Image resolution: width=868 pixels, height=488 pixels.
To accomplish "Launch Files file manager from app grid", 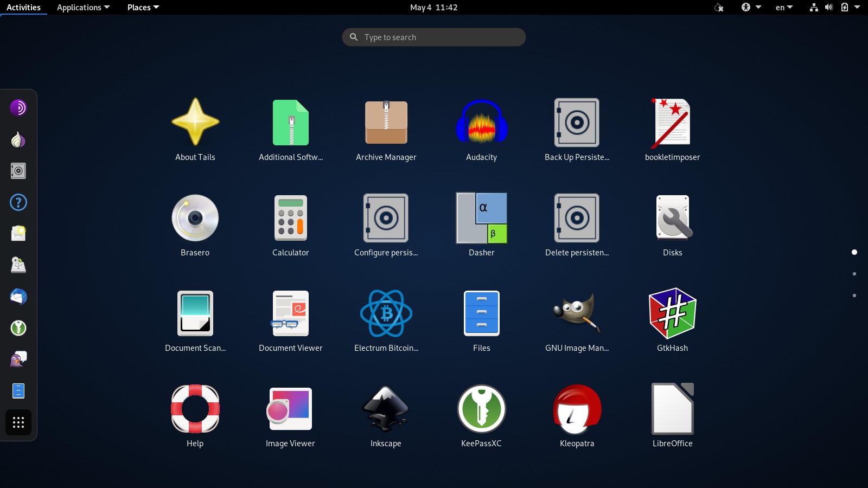I will [482, 321].
